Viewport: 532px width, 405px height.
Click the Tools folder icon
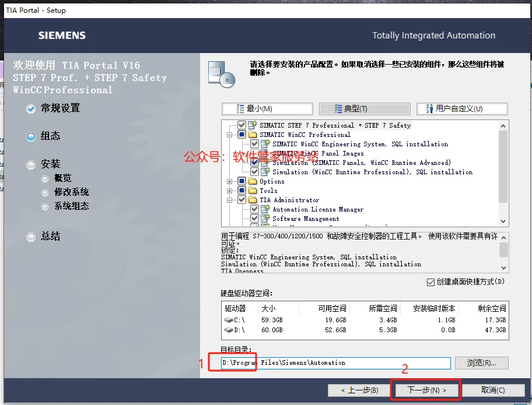click(x=253, y=191)
